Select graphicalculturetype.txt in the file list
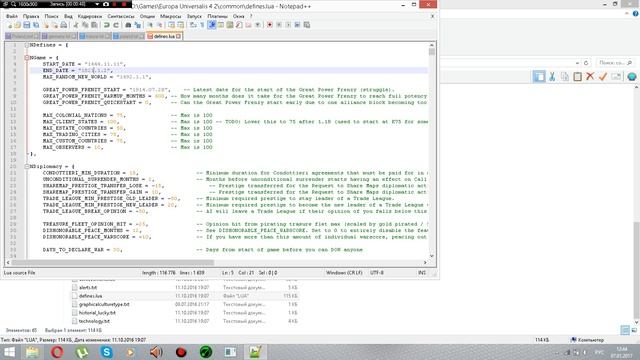The width and height of the screenshot is (640, 360). click(x=104, y=304)
